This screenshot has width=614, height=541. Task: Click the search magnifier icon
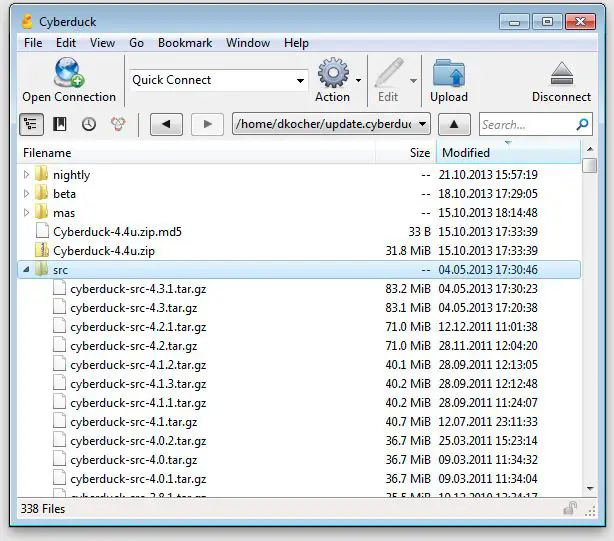point(583,124)
